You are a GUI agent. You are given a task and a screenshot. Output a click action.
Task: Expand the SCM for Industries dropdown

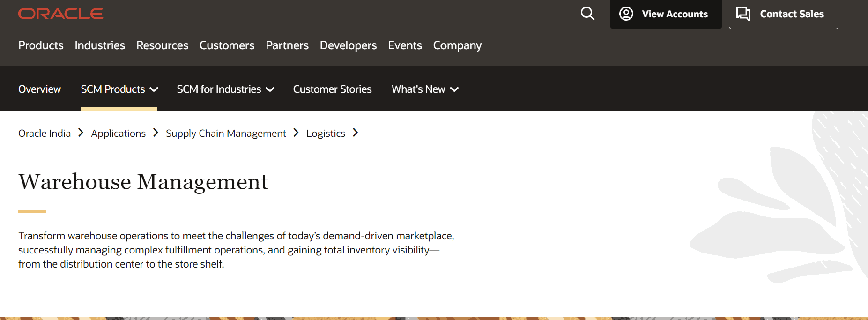[x=225, y=89]
